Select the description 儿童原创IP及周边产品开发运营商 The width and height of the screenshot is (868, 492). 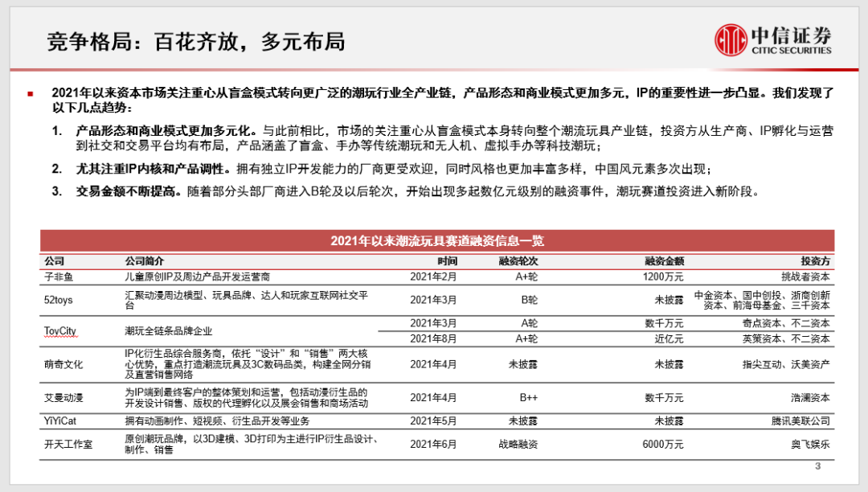click(198, 277)
